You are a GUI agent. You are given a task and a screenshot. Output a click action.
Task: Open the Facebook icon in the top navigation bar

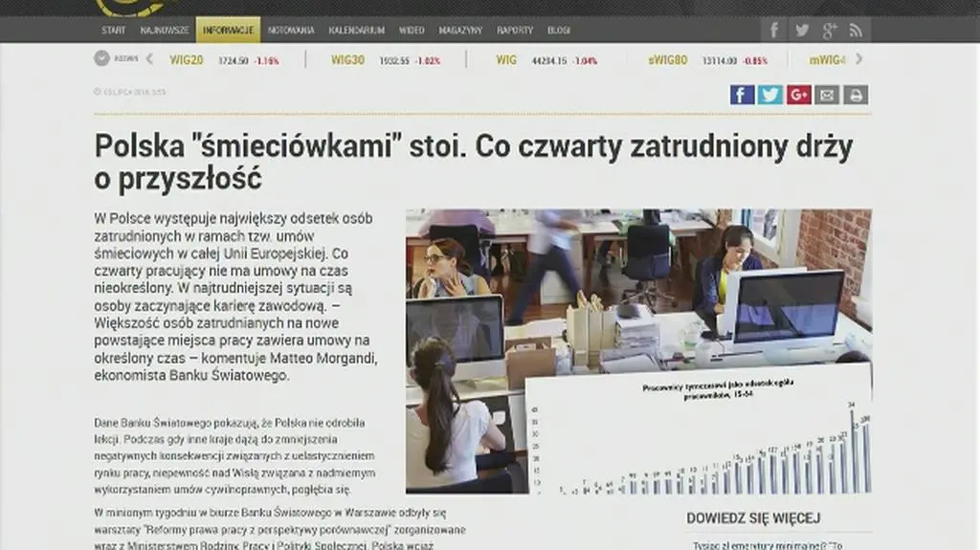(774, 31)
